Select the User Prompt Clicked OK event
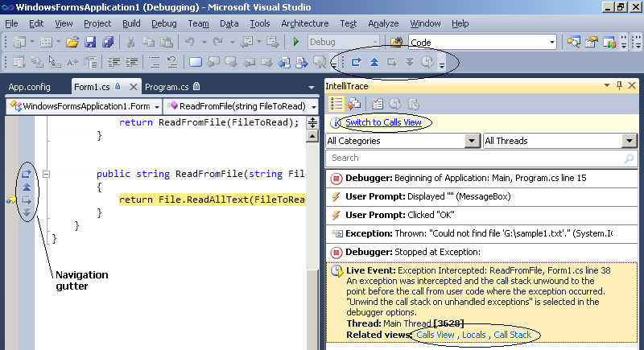The image size is (644, 350). [x=481, y=216]
